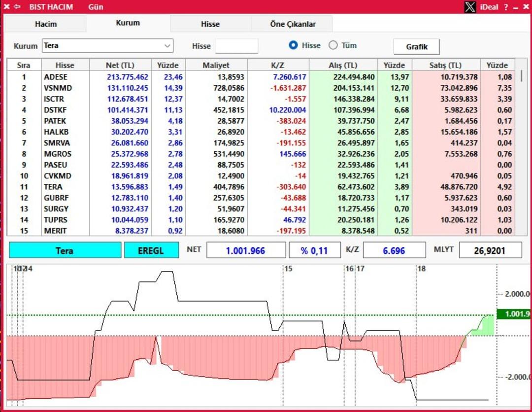Click the % 0,11 percentage field
This screenshot has height=412, width=532.
(x=314, y=250)
